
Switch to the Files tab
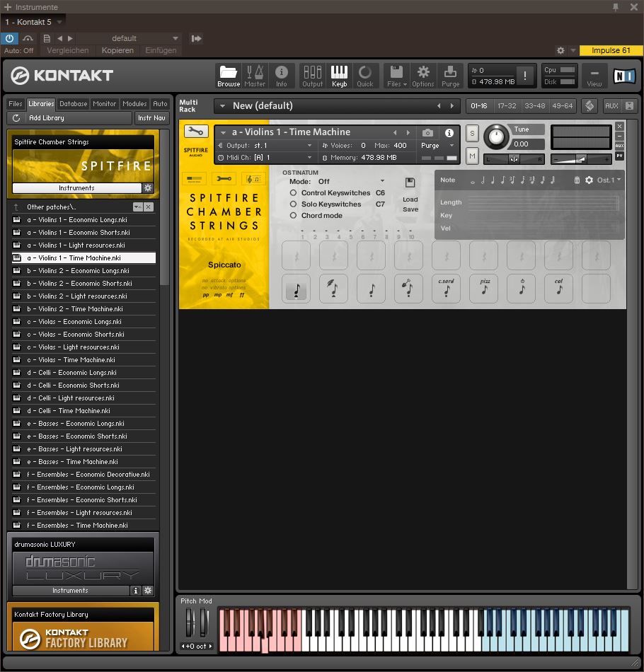point(16,104)
